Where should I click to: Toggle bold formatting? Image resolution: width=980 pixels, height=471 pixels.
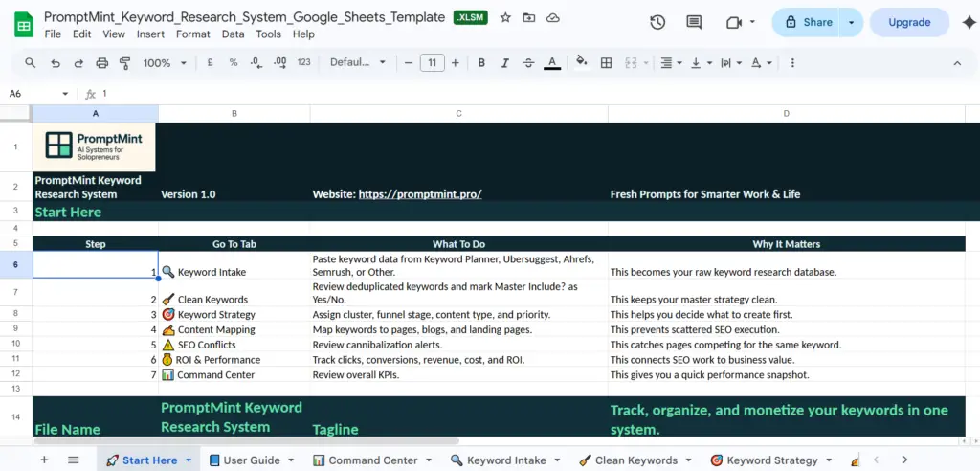click(x=481, y=62)
